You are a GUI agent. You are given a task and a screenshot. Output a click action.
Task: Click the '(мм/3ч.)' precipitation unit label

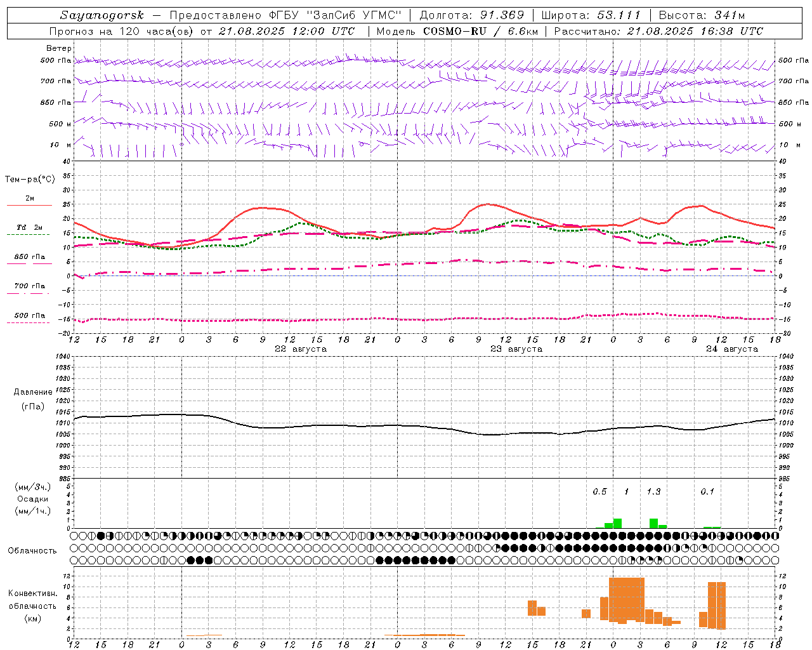pyautogui.click(x=33, y=487)
